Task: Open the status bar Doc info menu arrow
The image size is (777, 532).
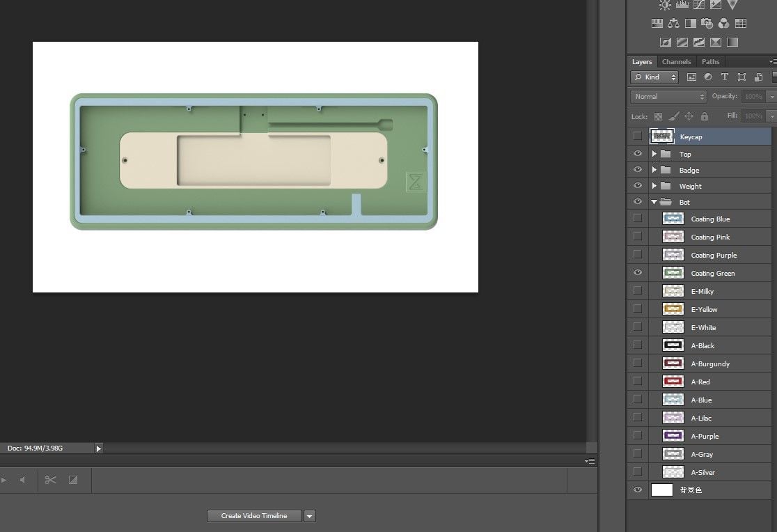Action: click(99, 448)
